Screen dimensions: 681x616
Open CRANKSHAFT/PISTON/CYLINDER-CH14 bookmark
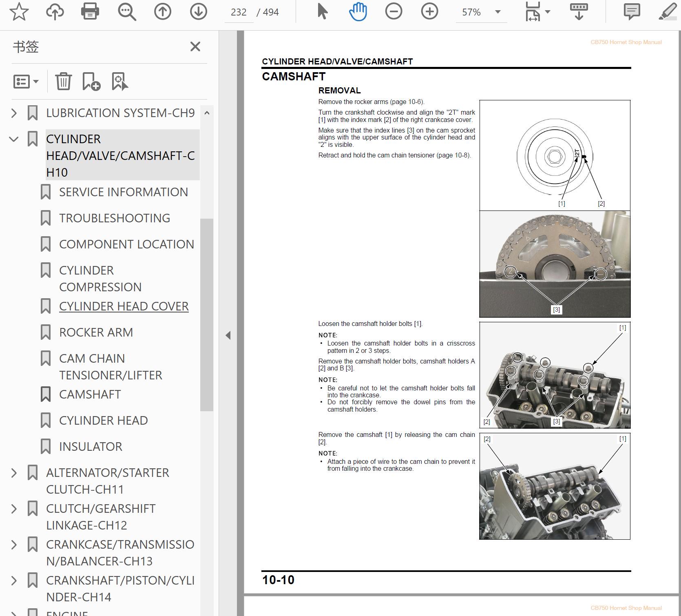pyautogui.click(x=120, y=589)
